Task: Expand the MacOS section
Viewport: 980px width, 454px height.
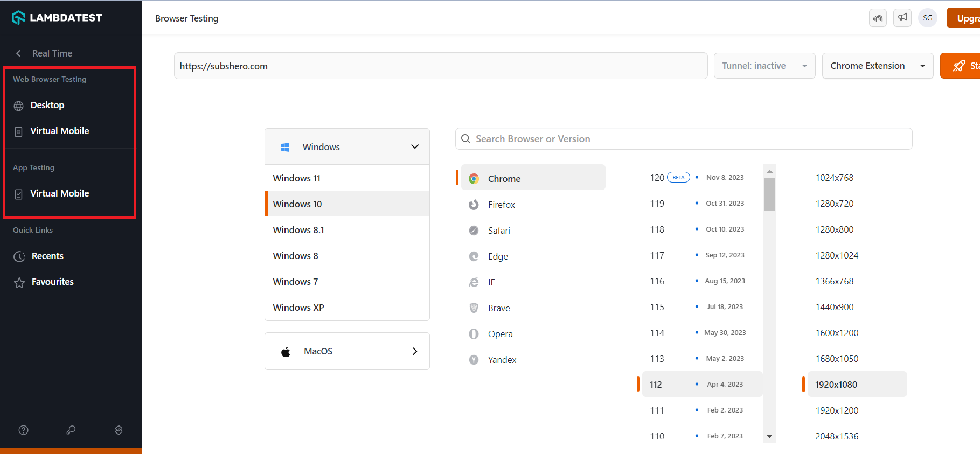Action: 347,351
